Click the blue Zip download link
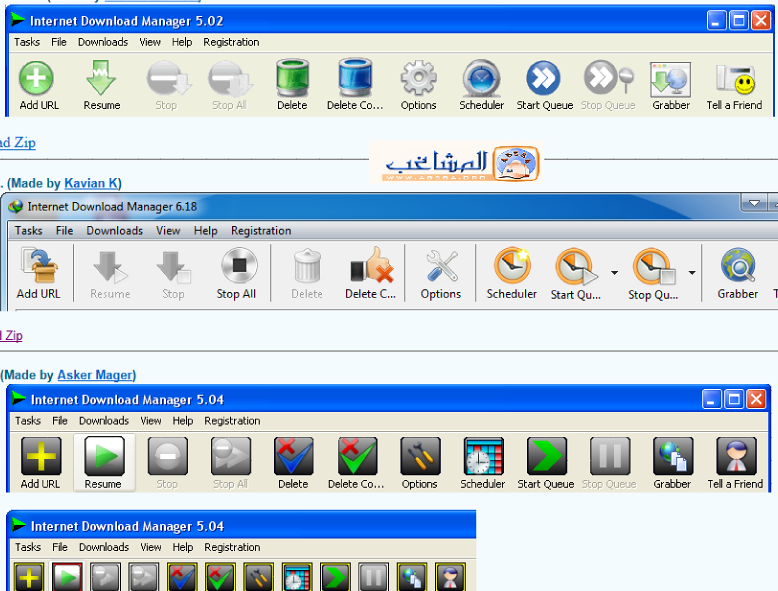 tap(18, 143)
